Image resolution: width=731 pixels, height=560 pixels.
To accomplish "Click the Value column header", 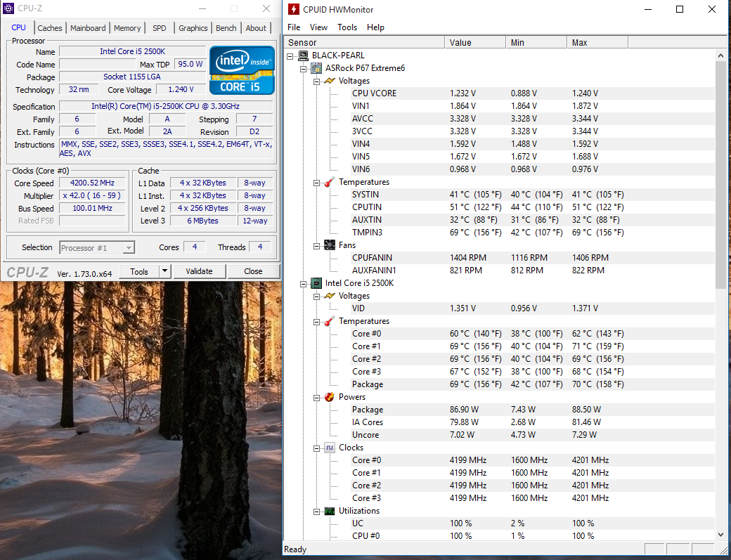I will [475, 42].
